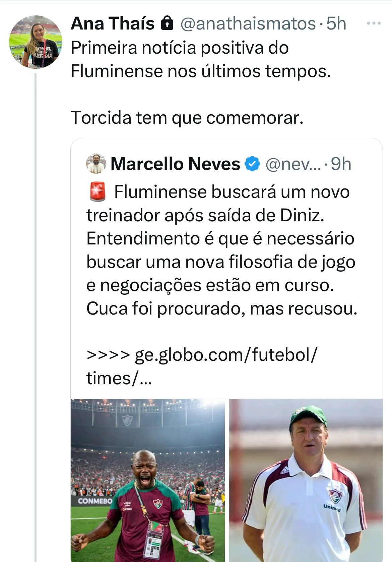Screen dimensions: 392x562
Task: Click "Cuca foi procurado, mas recusou." sentence
Action: coord(222,308)
